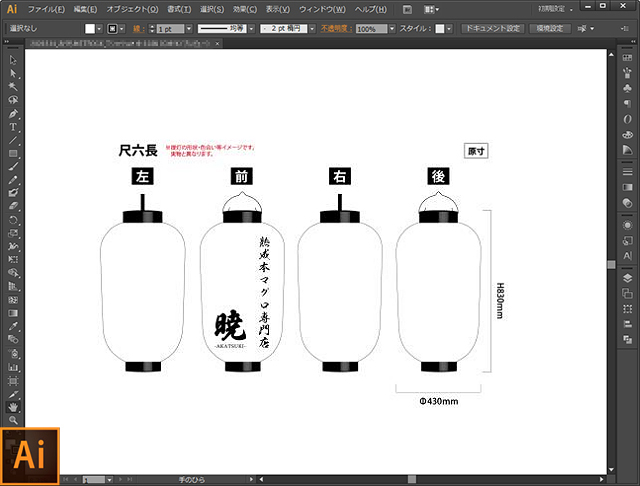Open the fill color swatch dropdown
Image resolution: width=640 pixels, height=486 pixels.
tap(99, 29)
